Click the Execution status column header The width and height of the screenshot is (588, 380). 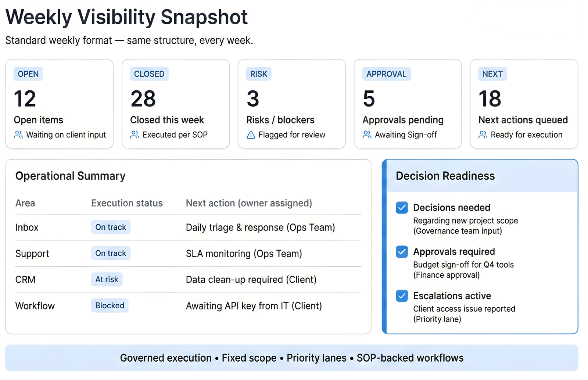(x=127, y=203)
